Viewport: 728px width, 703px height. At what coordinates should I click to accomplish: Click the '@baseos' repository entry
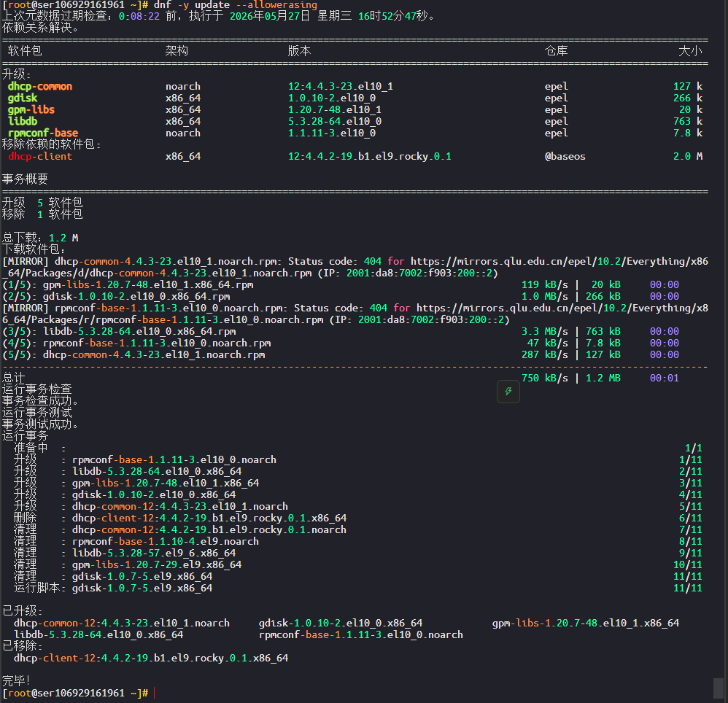coord(565,156)
